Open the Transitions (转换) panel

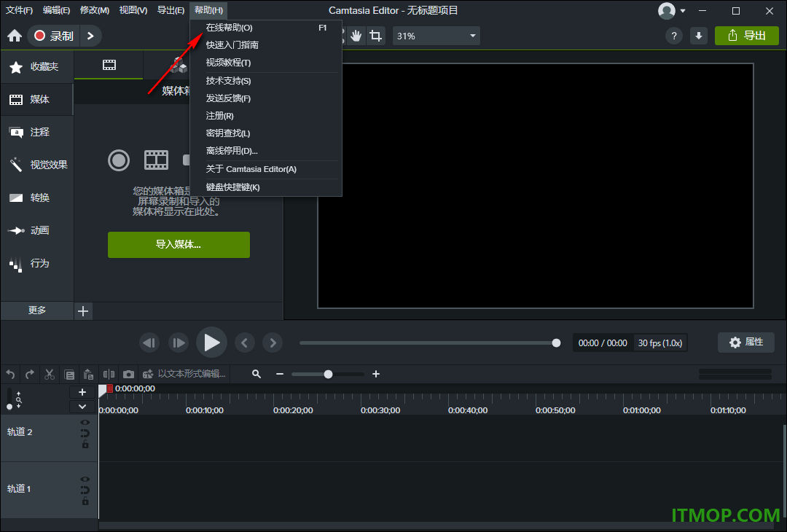37,197
